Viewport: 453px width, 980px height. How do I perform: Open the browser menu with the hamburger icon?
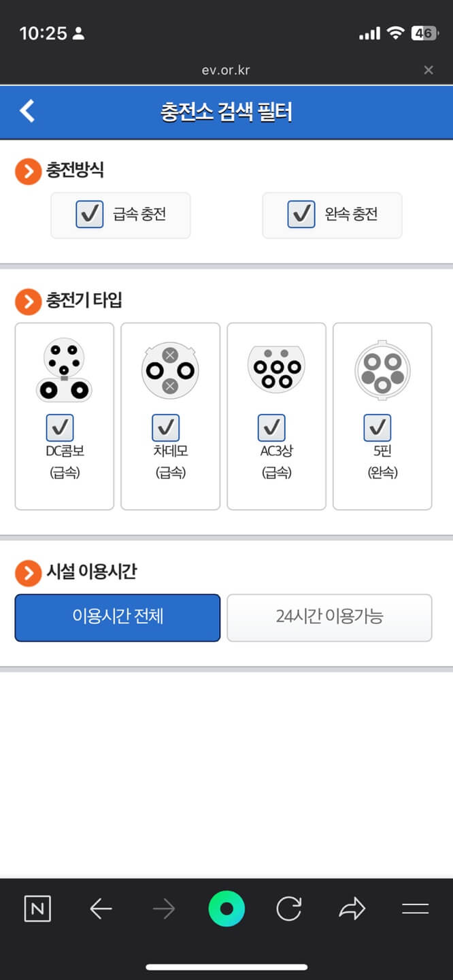pyautogui.click(x=416, y=908)
